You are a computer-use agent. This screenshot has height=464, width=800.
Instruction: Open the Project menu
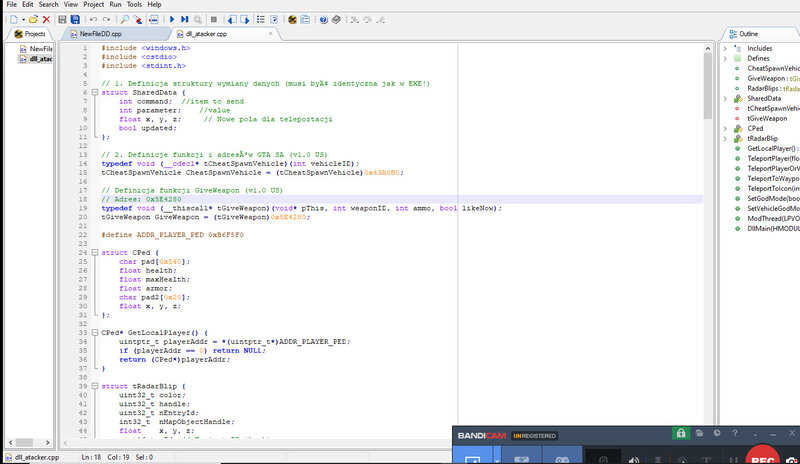93,4
